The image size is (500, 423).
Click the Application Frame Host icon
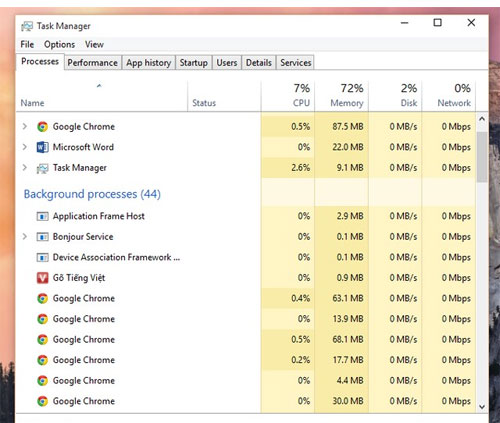pyautogui.click(x=42, y=216)
